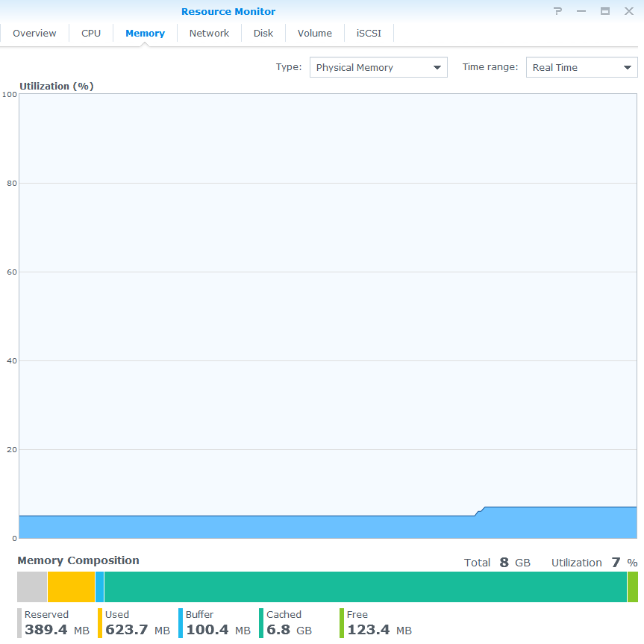Maximize the Resource Monitor window
Image resolution: width=644 pixels, height=644 pixels.
[x=605, y=11]
